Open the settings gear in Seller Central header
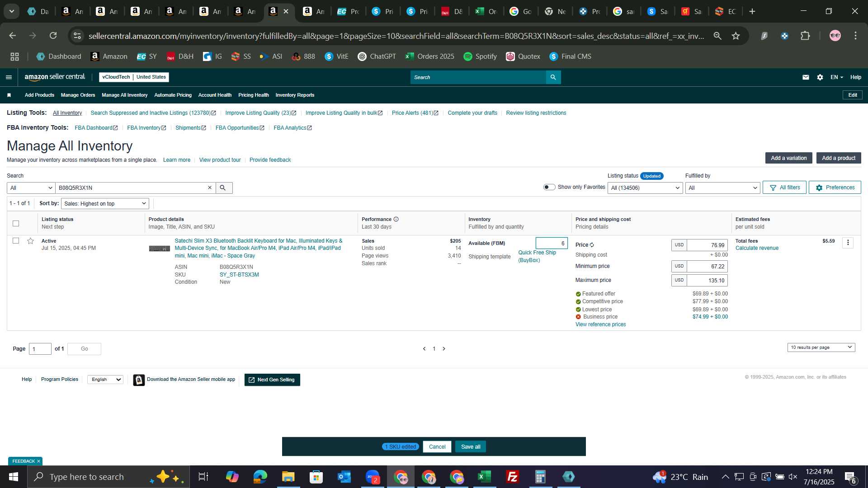The height and width of the screenshot is (488, 868). click(820, 77)
